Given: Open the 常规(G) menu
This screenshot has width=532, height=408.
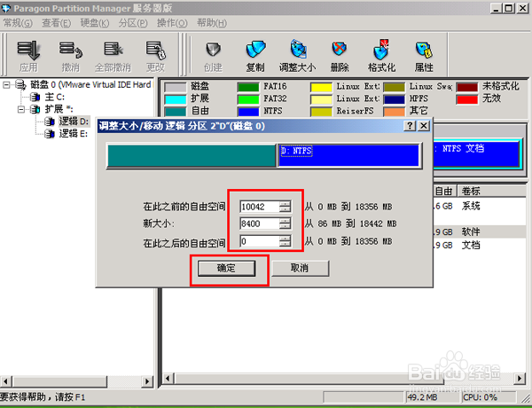Looking at the screenshot, I should click(x=18, y=23).
